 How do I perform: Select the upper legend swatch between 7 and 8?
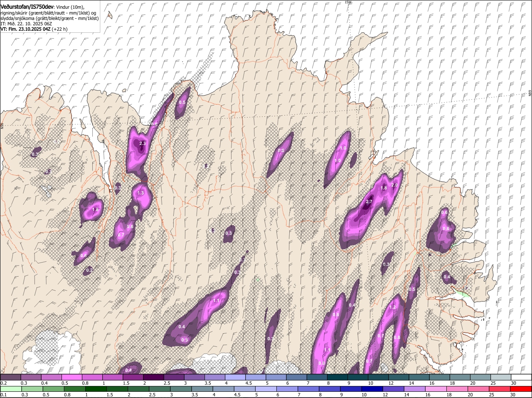pyautogui.click(x=317, y=377)
